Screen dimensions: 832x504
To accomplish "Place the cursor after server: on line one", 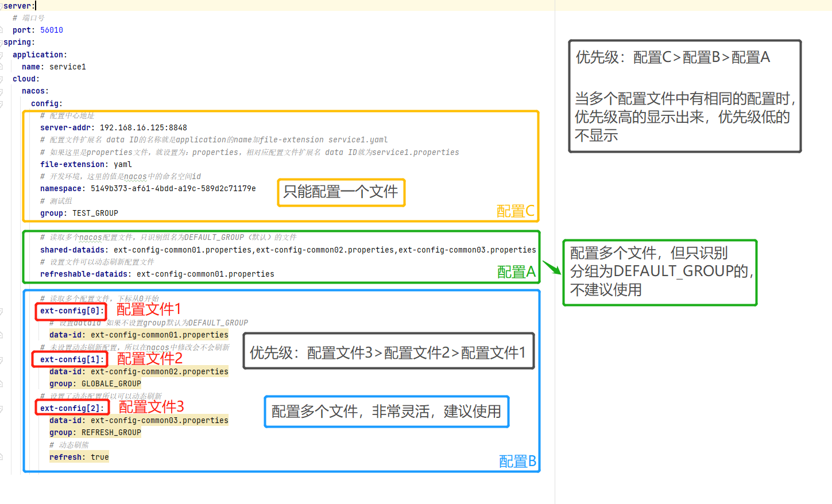I will pos(35,5).
